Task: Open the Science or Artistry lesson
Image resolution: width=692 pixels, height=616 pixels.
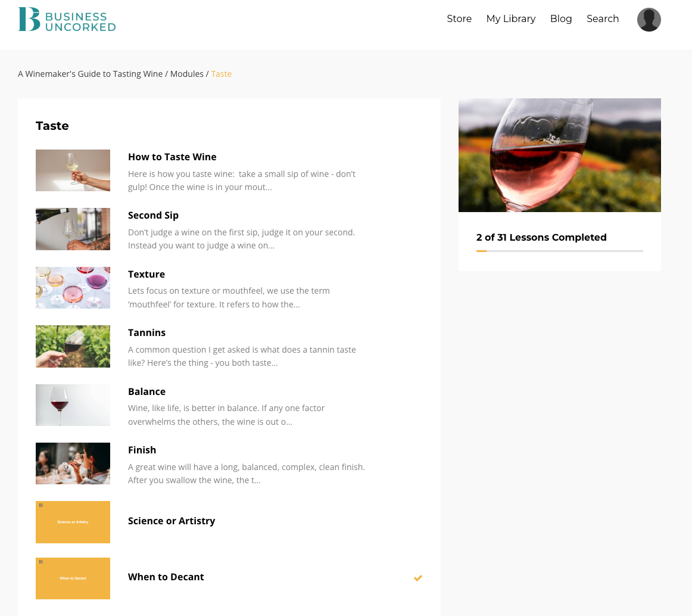Action: click(x=172, y=521)
